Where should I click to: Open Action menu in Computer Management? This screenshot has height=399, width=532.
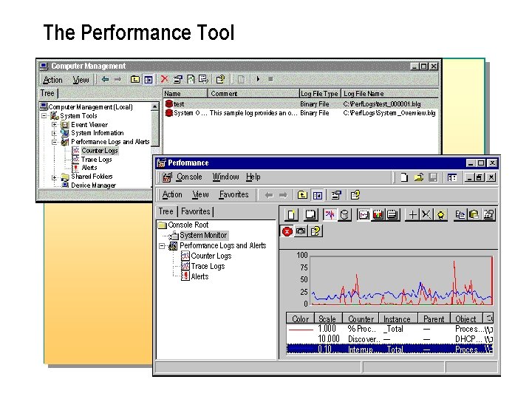coord(53,80)
